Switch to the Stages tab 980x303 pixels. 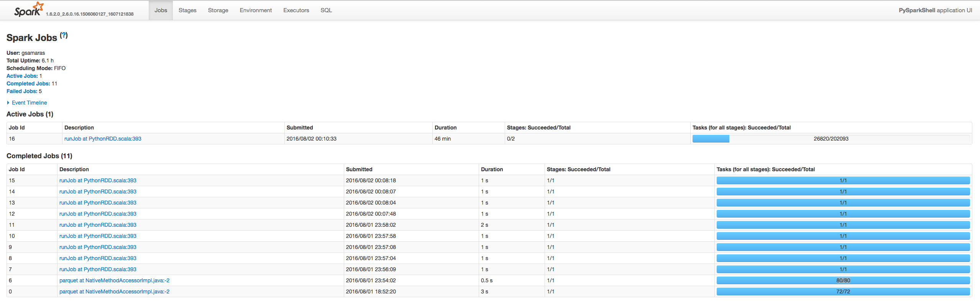pyautogui.click(x=187, y=10)
